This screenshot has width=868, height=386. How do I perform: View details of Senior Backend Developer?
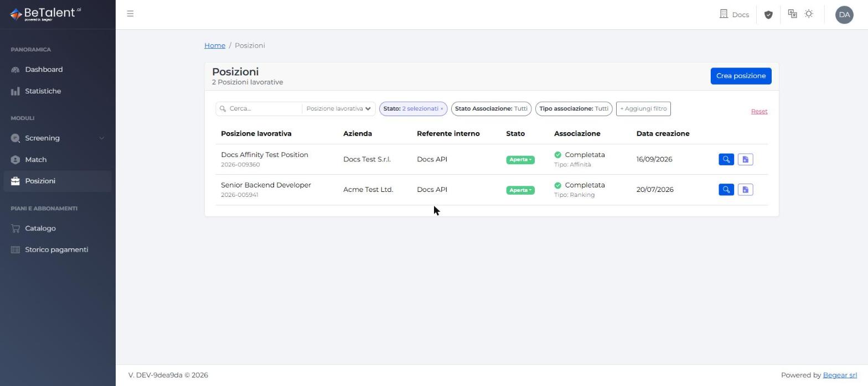point(726,190)
